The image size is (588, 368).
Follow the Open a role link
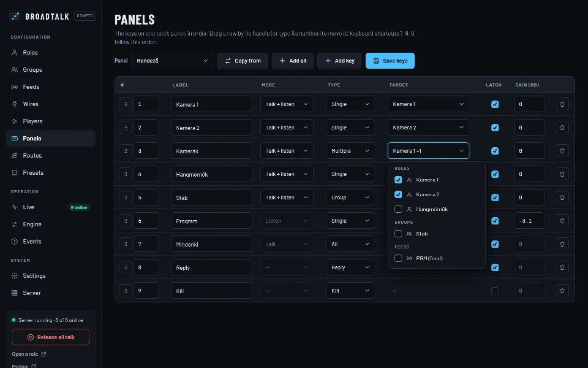[29, 354]
